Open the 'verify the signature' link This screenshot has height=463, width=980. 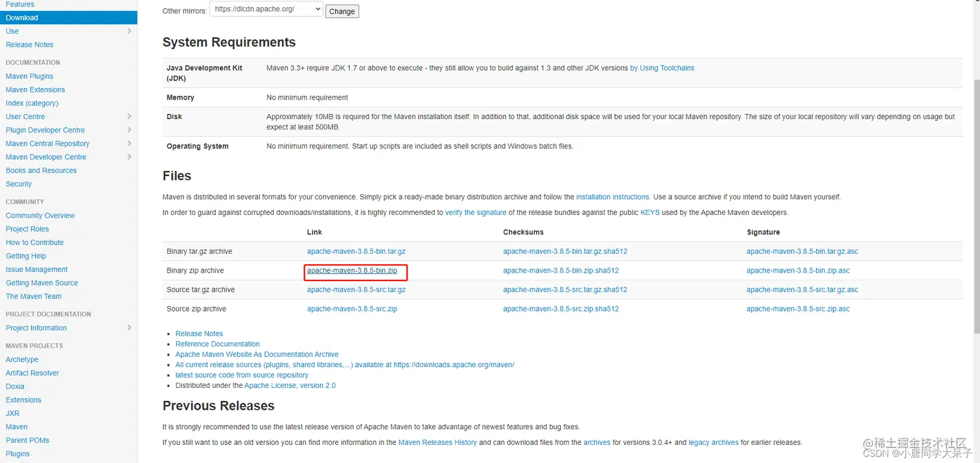pos(476,212)
